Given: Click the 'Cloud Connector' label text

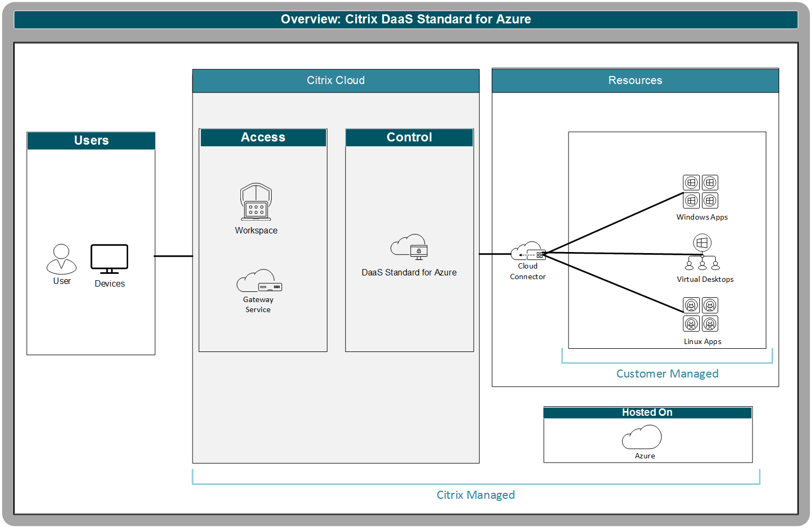Looking at the screenshot, I should click(528, 272).
